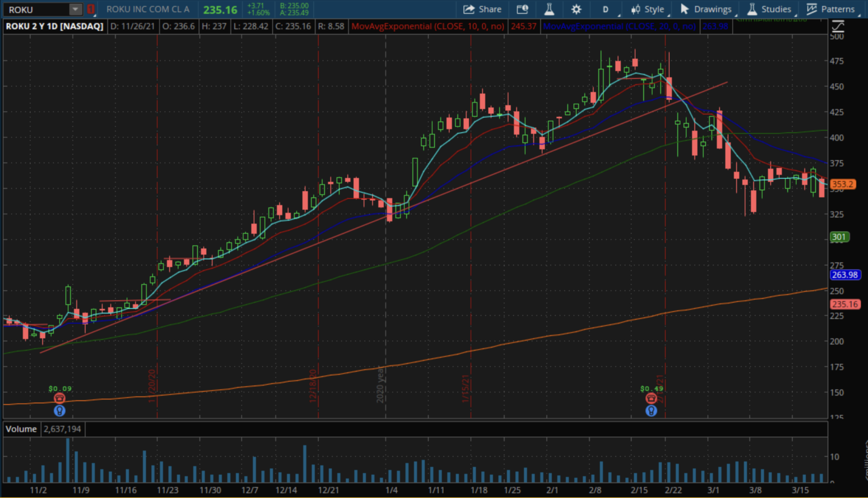The image size is (868, 498).
Task: Expand the ROKU symbol dropdown arrow
Action: click(x=75, y=9)
